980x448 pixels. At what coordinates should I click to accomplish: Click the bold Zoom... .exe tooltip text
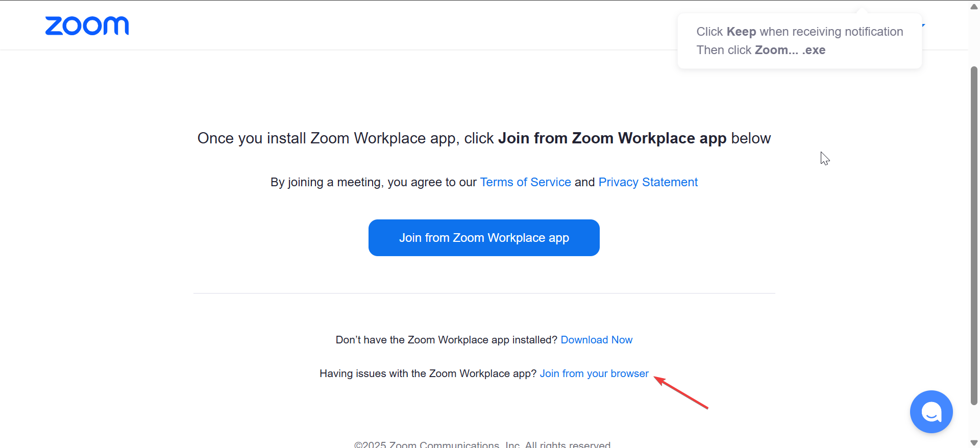(790, 50)
